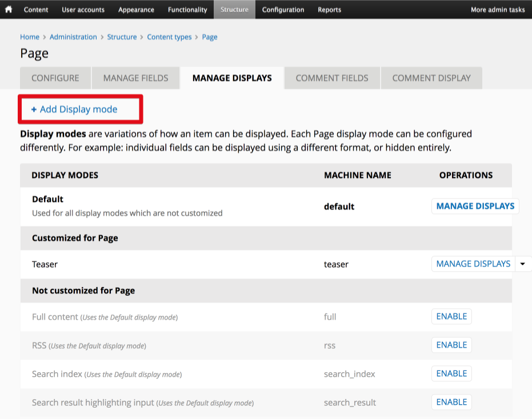
Task: Open the Administration breadcrumb link
Action: point(73,37)
